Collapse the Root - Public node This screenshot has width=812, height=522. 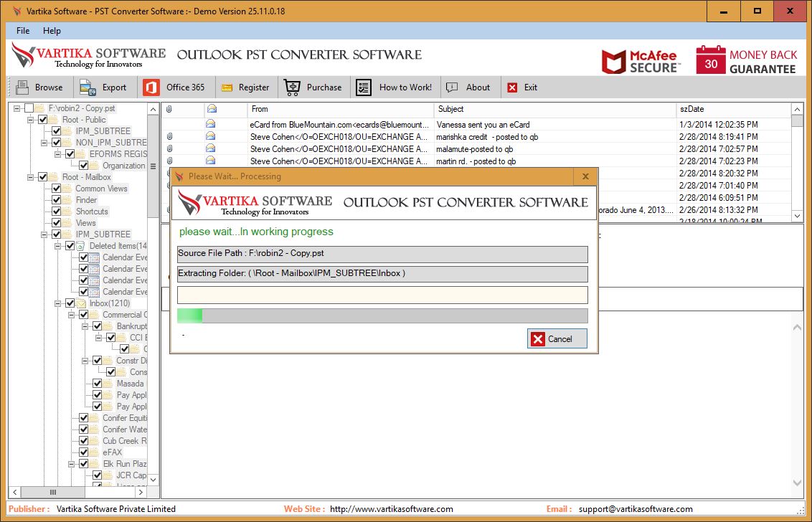[x=31, y=120]
